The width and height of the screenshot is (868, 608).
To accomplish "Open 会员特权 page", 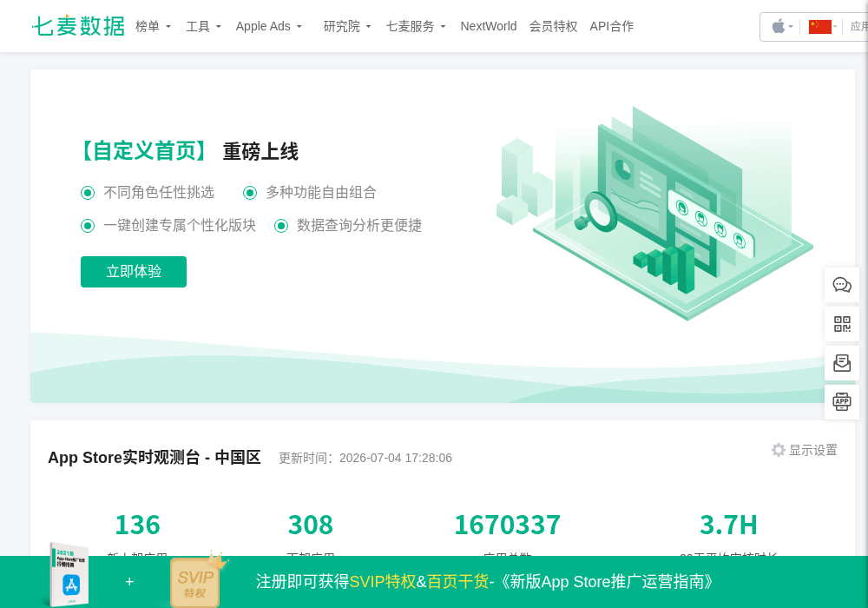I will coord(553,26).
